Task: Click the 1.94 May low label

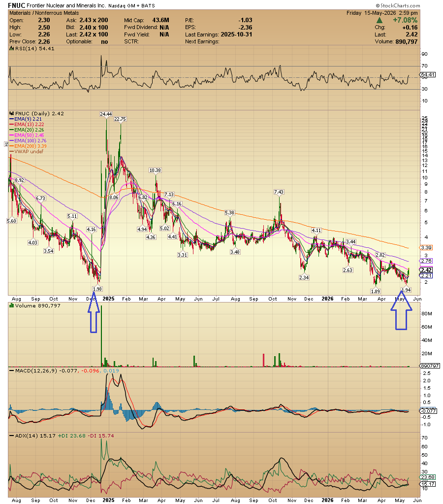Action: pyautogui.click(x=407, y=290)
